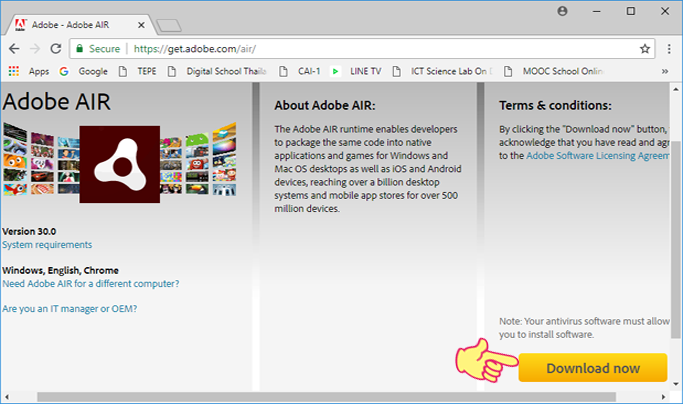Open the ICT Science Lab bookmark
683x404 pixels.
[x=442, y=71]
